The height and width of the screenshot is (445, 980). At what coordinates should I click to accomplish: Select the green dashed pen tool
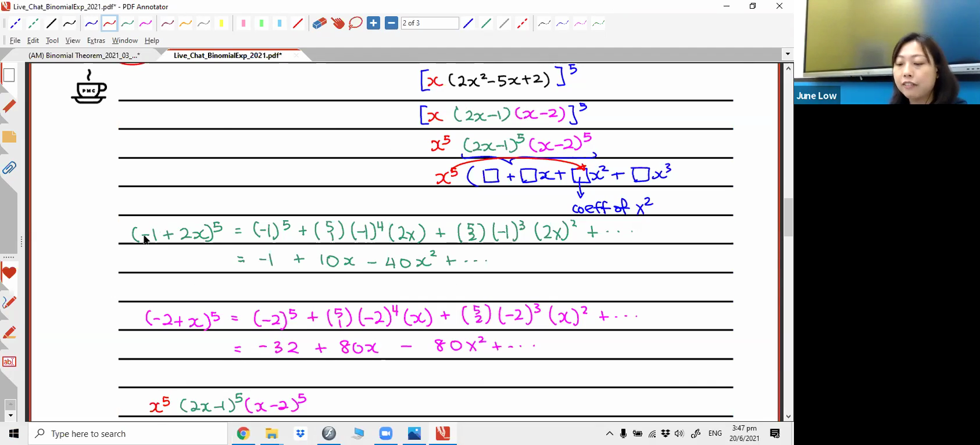(x=34, y=24)
